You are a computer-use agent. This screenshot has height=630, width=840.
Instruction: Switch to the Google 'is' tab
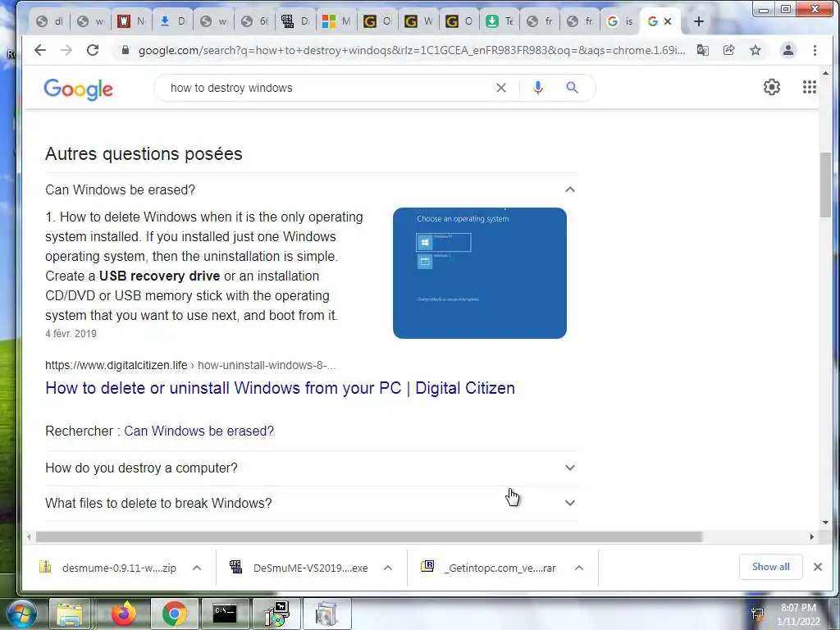[x=620, y=21]
